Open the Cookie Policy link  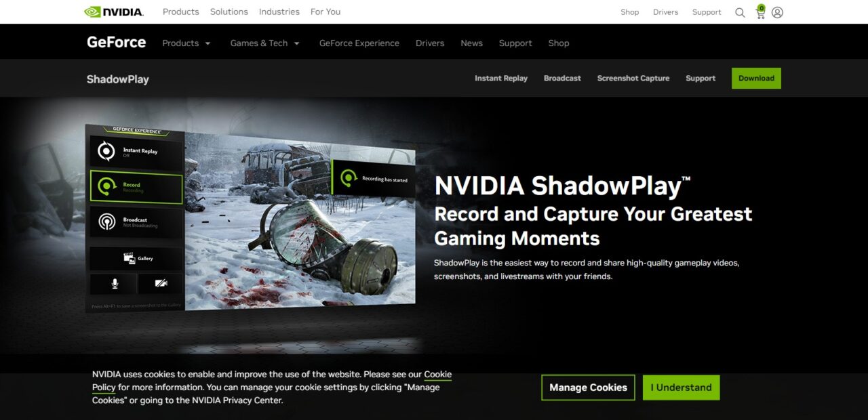[272, 381]
